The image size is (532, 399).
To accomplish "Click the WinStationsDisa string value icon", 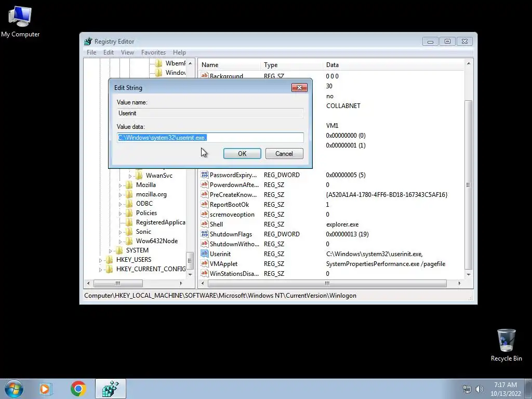I will tap(204, 273).
